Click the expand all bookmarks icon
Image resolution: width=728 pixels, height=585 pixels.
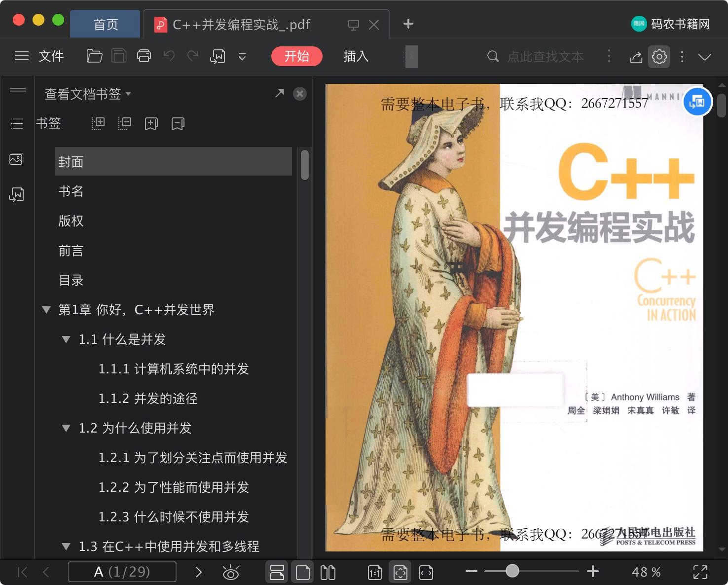coord(98,123)
